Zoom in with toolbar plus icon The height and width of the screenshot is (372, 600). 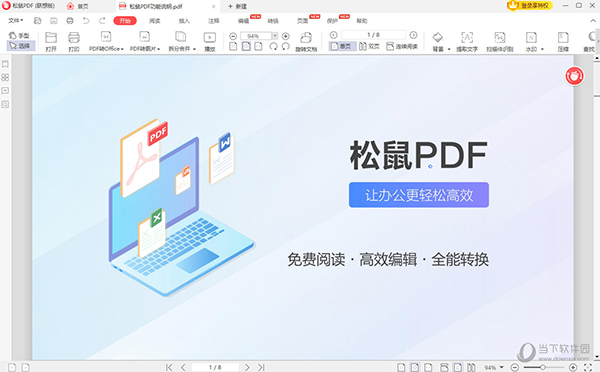[x=285, y=36]
